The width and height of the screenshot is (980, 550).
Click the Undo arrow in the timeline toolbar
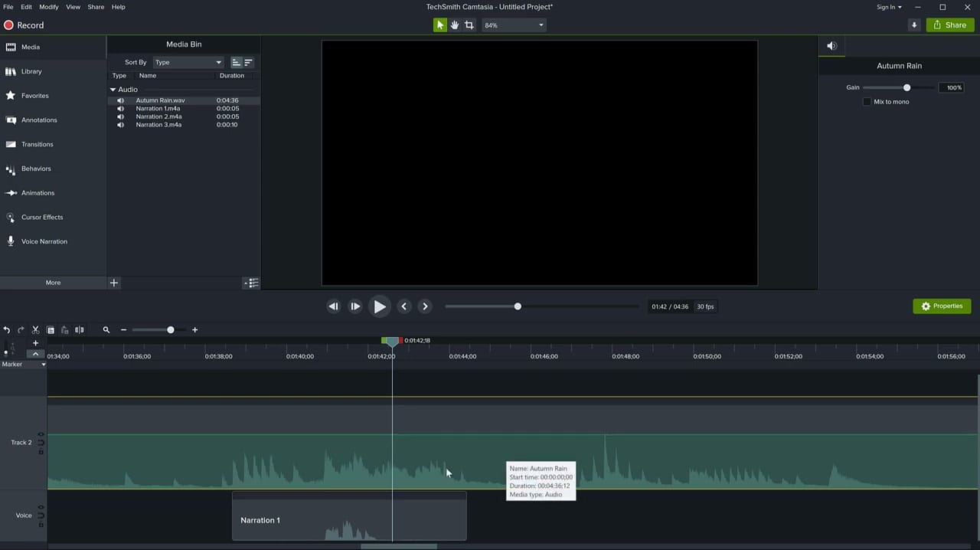6,329
